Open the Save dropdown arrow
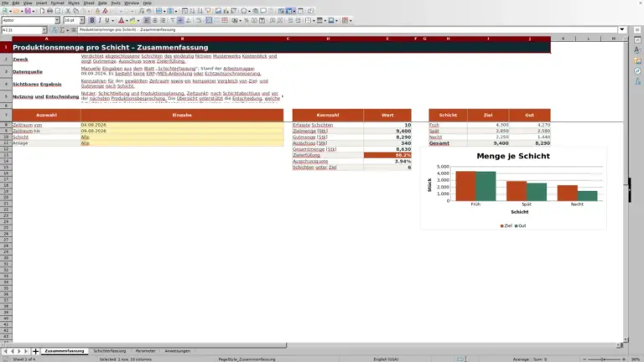The image size is (644, 362). tap(33, 11)
